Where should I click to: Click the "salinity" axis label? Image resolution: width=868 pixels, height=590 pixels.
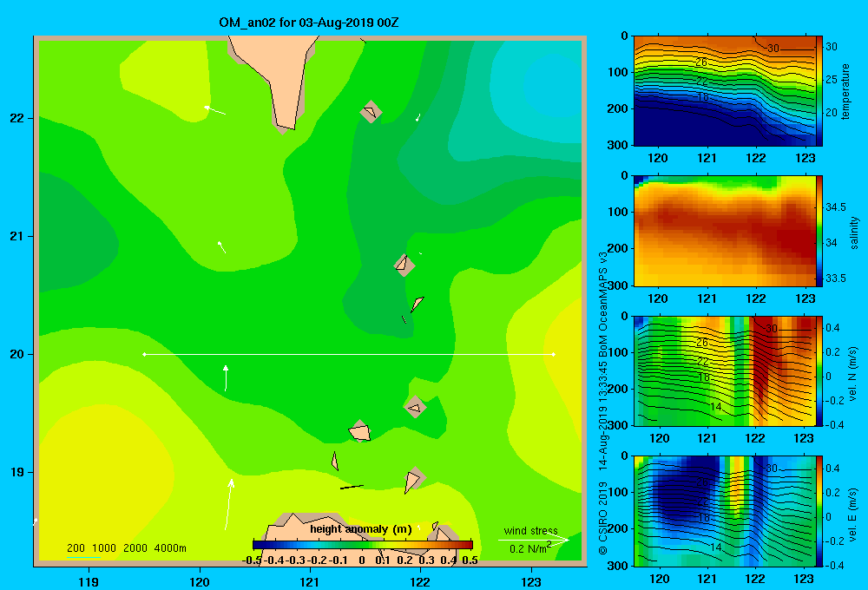tap(854, 233)
